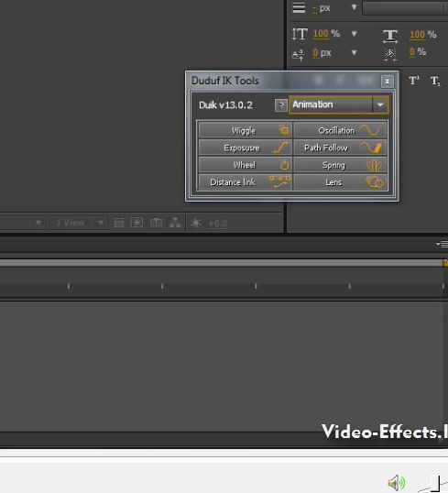Apply the Wheel animation tool
Screen dimensions: 448x493
[246, 165]
